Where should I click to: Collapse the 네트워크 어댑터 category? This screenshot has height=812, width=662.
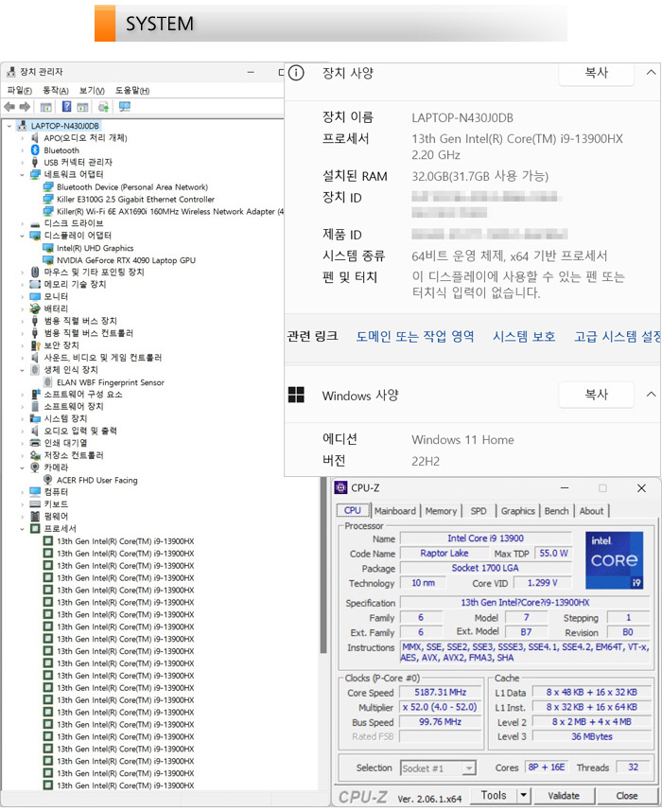pos(23,175)
